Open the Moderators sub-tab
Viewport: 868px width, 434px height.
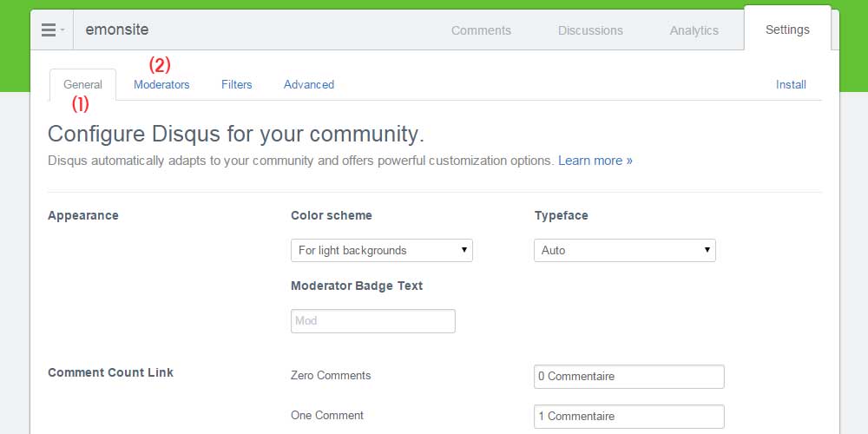(x=161, y=85)
